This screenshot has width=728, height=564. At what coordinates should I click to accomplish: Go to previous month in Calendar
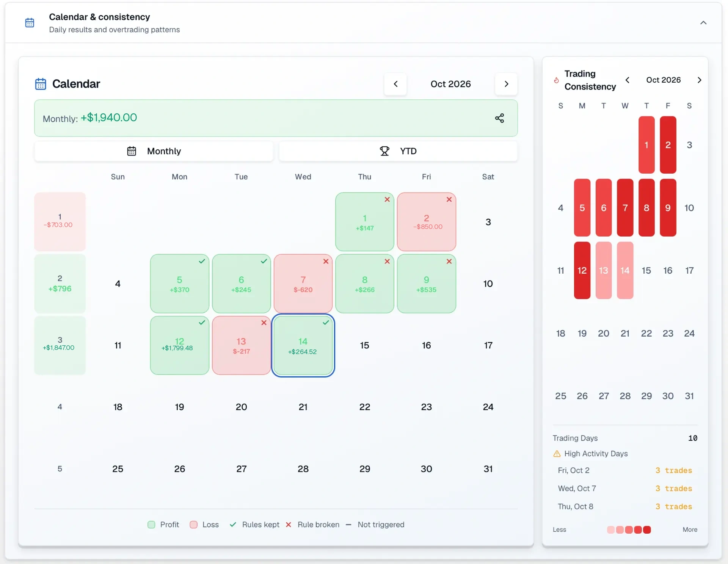point(395,84)
